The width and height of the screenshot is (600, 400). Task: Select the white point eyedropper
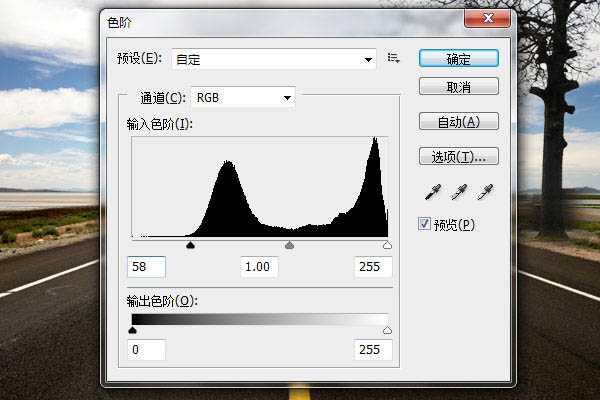pos(486,191)
